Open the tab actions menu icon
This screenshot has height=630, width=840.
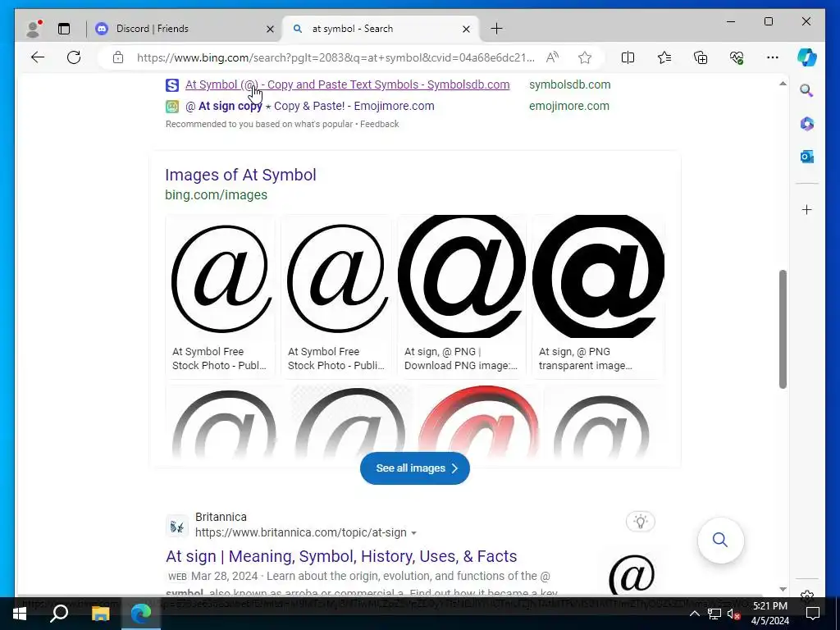click(64, 29)
